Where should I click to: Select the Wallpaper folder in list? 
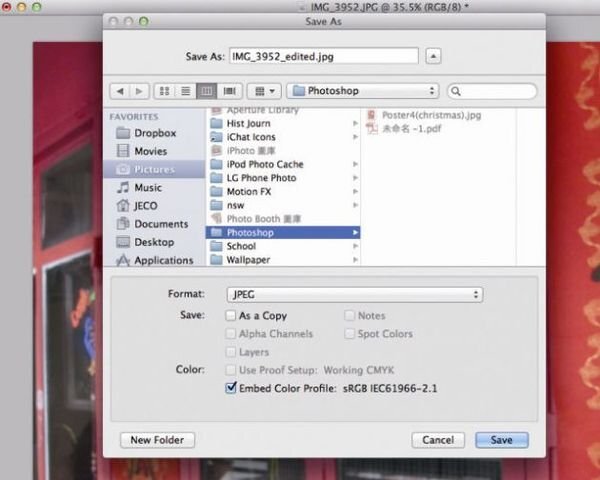(x=249, y=260)
